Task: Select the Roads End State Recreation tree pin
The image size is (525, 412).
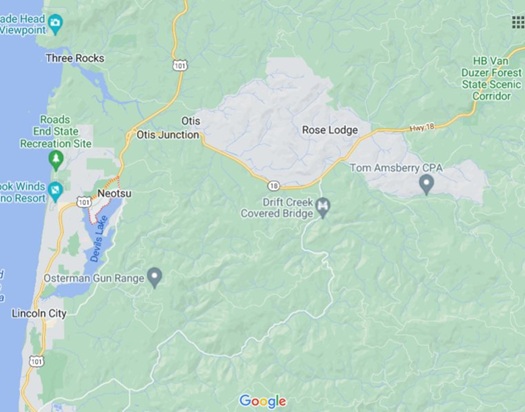Action: 56,160
